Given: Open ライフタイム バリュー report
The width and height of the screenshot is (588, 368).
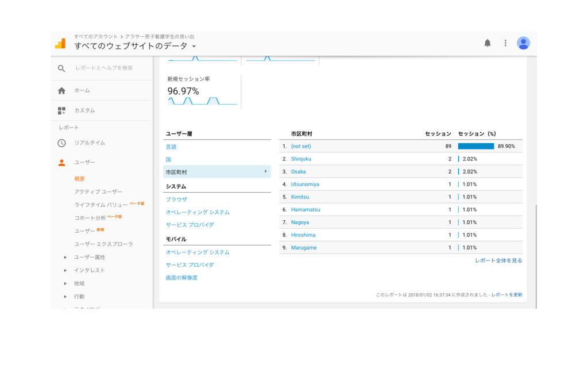Looking at the screenshot, I should point(101,205).
